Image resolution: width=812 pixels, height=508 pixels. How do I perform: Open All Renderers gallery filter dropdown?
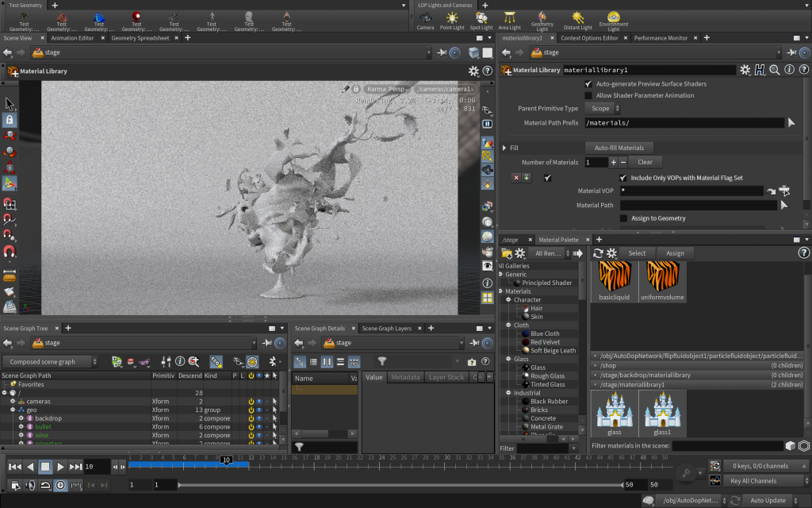click(x=550, y=253)
